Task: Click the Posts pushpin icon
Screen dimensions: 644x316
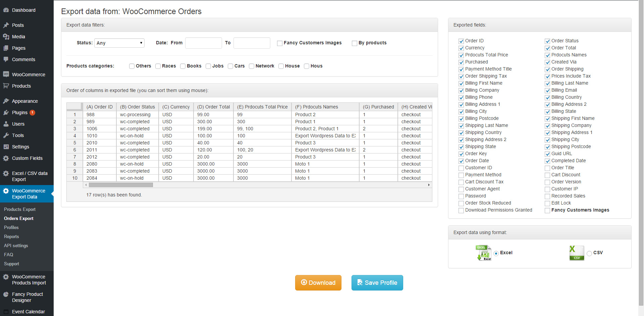Action: coord(6,25)
